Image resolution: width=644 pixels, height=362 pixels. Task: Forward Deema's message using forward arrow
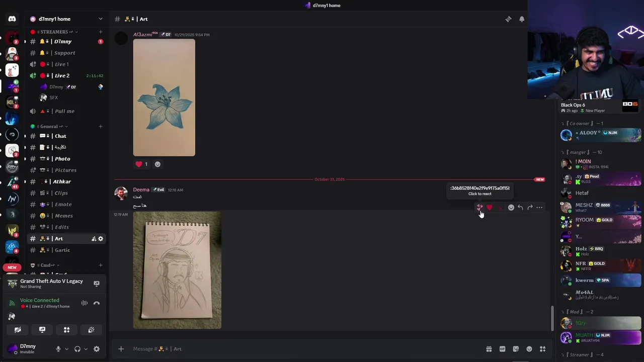tap(530, 207)
